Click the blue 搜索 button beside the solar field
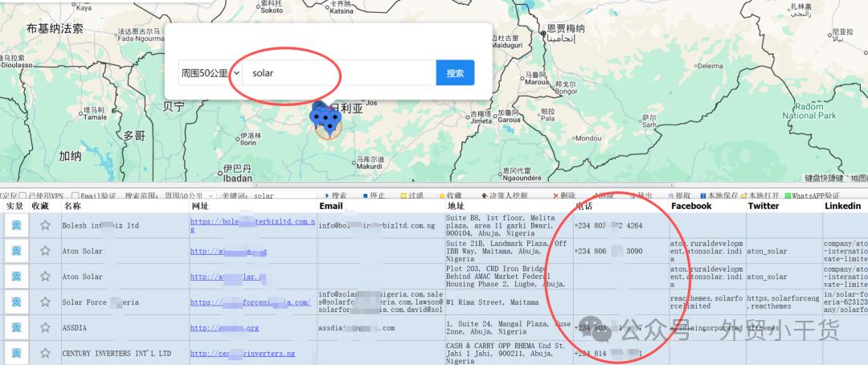Image resolution: width=868 pixels, height=365 pixels. pyautogui.click(x=455, y=72)
